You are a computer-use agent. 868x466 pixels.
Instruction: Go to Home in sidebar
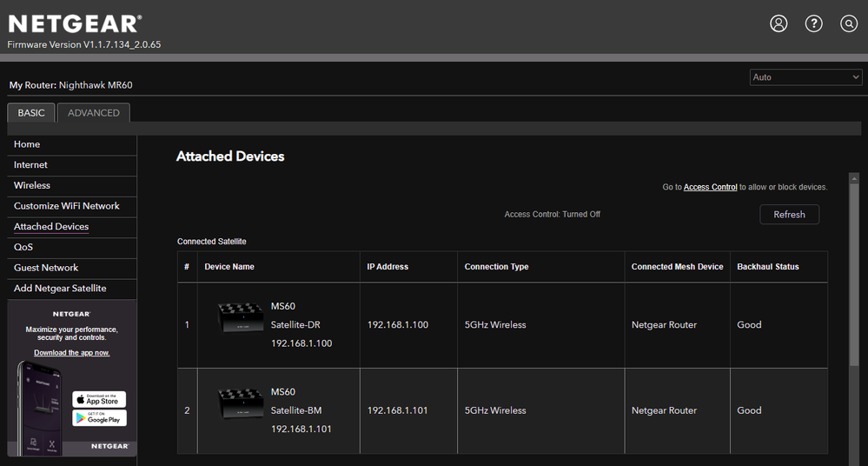click(x=27, y=144)
